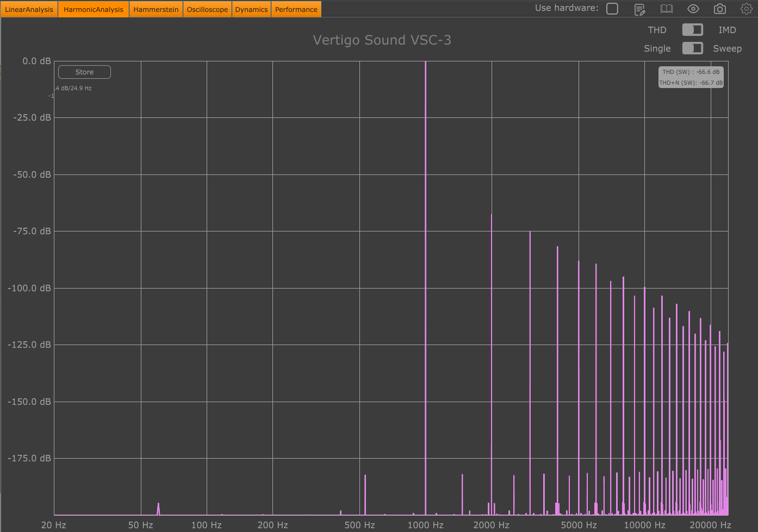This screenshot has height=532, width=758.
Task: Click the Vertigo Sound VSC-3 title
Action: pyautogui.click(x=382, y=40)
